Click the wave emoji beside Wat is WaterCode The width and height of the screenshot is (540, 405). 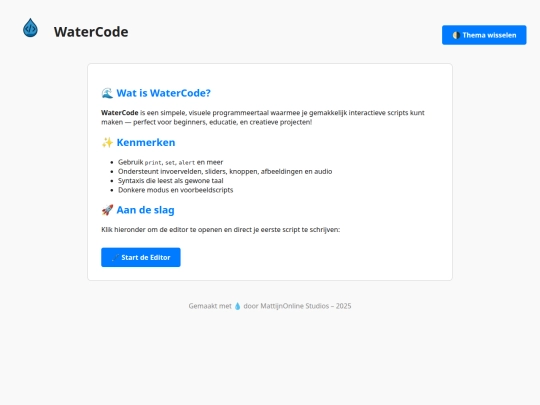click(107, 93)
